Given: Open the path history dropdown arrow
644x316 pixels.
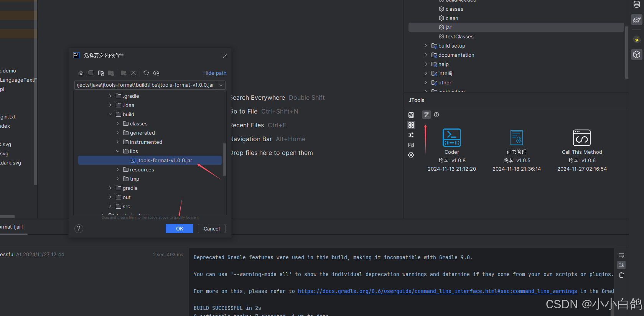Looking at the screenshot, I should click(x=221, y=85).
